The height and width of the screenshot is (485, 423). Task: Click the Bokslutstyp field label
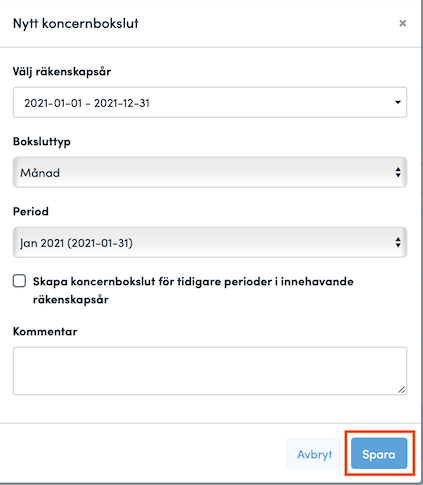[x=42, y=142]
